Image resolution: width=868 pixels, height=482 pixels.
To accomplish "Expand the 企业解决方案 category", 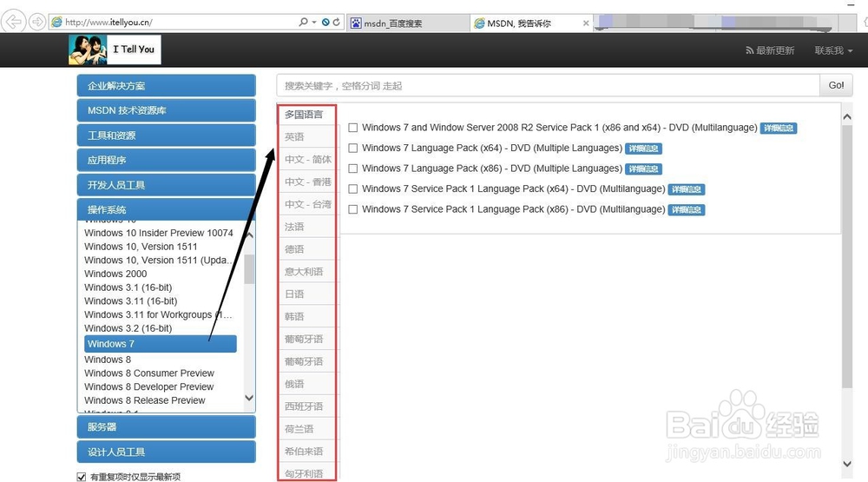I will [x=166, y=85].
